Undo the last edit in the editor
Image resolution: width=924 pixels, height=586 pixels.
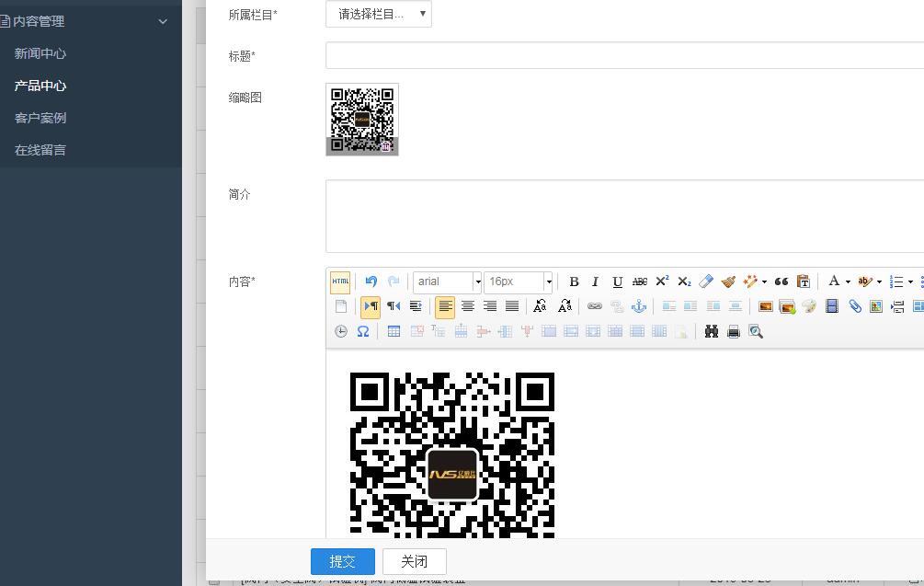pos(371,282)
